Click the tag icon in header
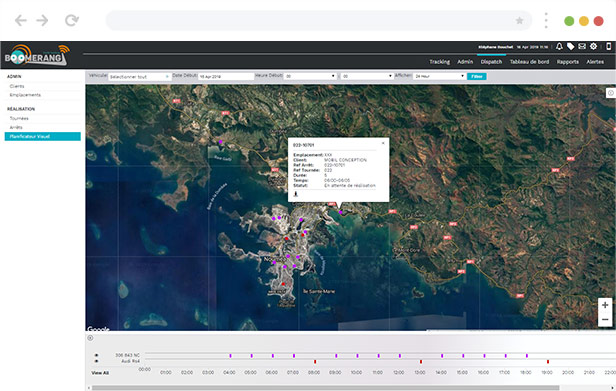The height and width of the screenshot is (391, 616). [570, 46]
